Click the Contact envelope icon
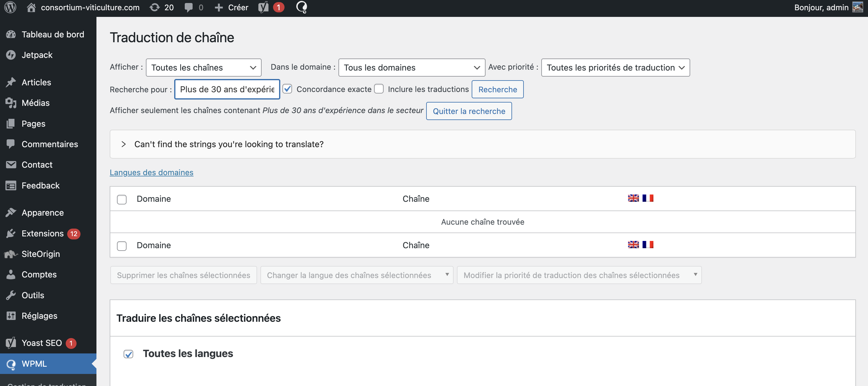868x386 pixels. pyautogui.click(x=11, y=165)
